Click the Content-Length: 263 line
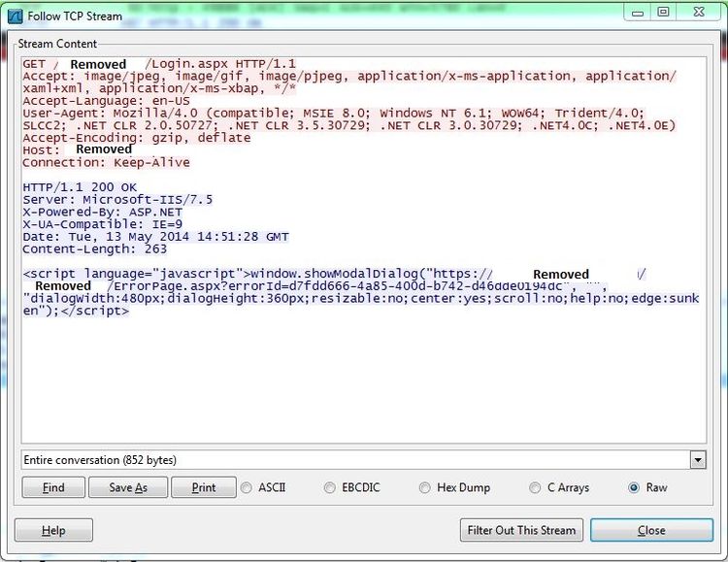 click(95, 248)
